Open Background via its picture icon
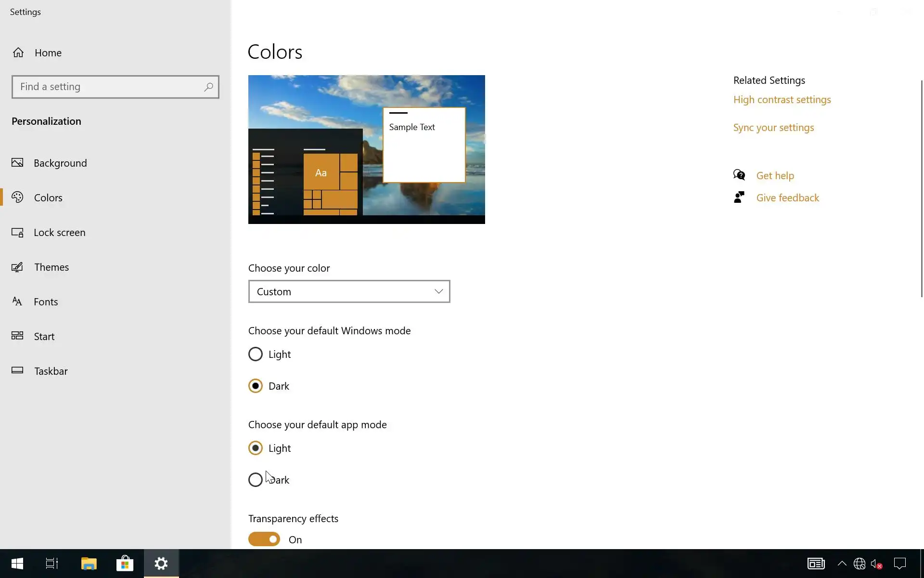 (17, 163)
